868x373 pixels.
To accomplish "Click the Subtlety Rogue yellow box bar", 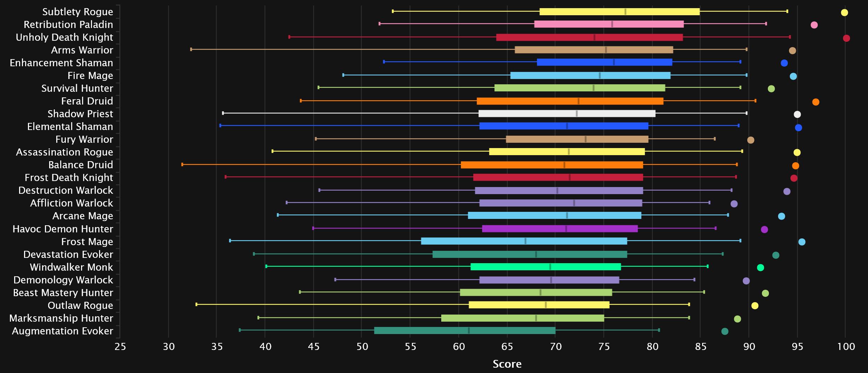I will click(x=619, y=12).
